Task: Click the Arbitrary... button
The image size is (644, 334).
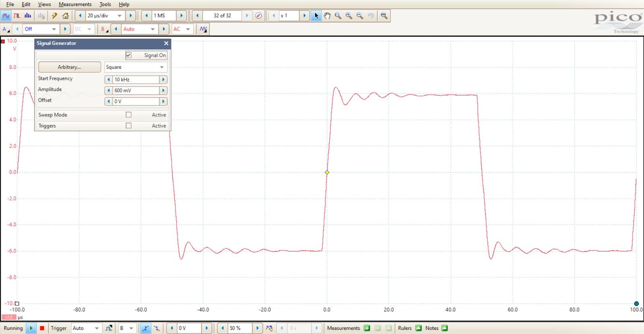Action: (69, 67)
